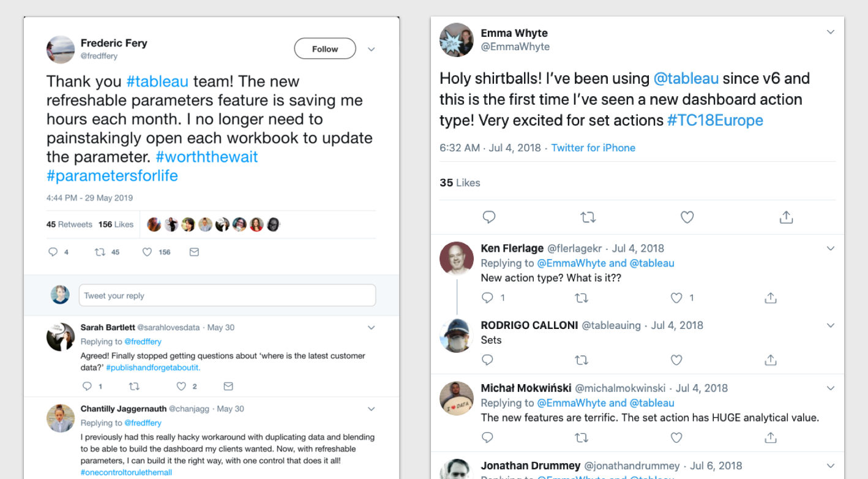Like Emma Whyte's tweet with heart icon

click(x=687, y=217)
